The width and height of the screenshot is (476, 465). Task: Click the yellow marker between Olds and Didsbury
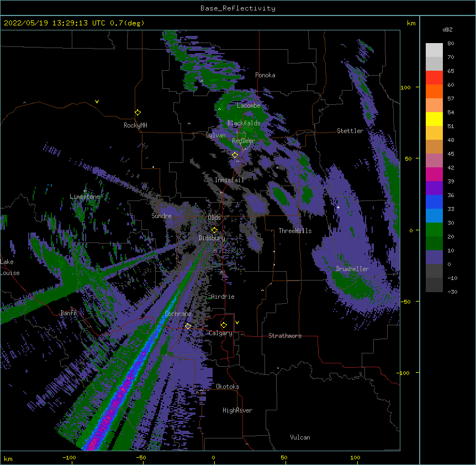pos(214,230)
